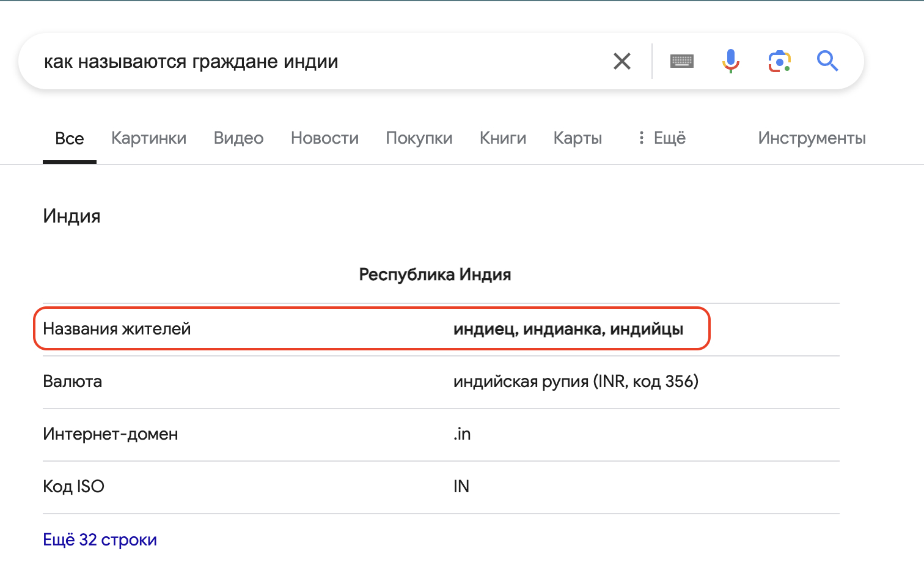Open the Видео results tab
Viewport: 924px width, 565px height.
238,138
